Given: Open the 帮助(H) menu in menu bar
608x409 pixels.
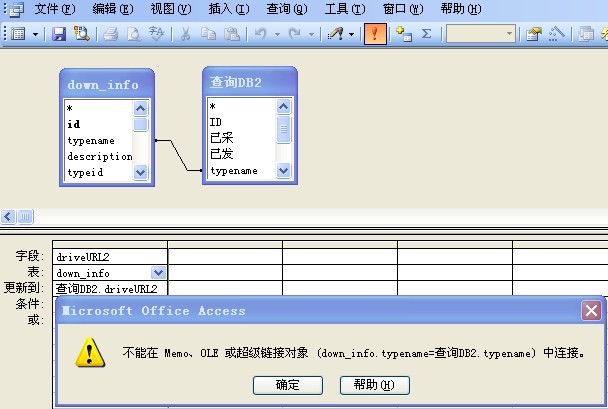Looking at the screenshot, I should (461, 9).
